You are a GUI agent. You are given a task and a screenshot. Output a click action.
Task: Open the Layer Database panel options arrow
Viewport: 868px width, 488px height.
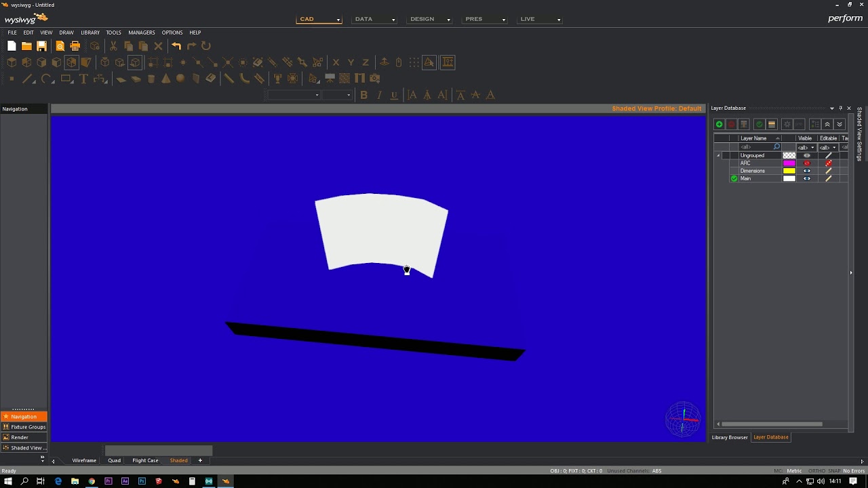pos(832,108)
